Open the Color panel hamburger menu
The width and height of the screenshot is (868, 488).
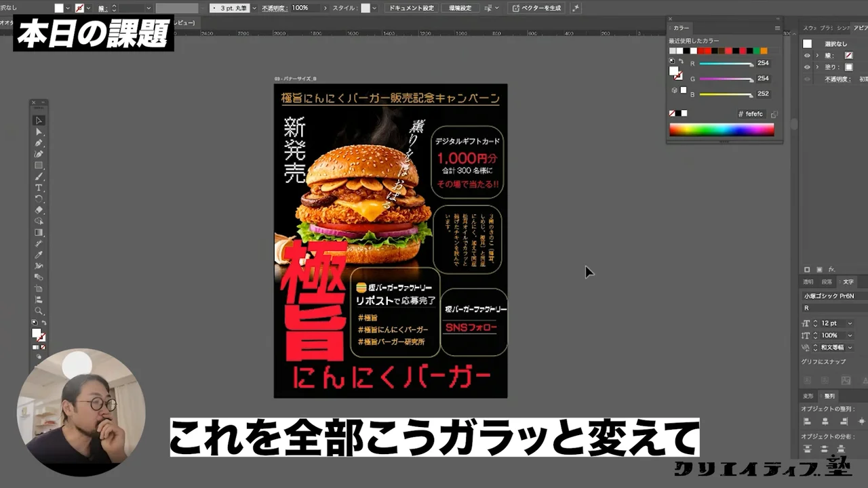777,28
